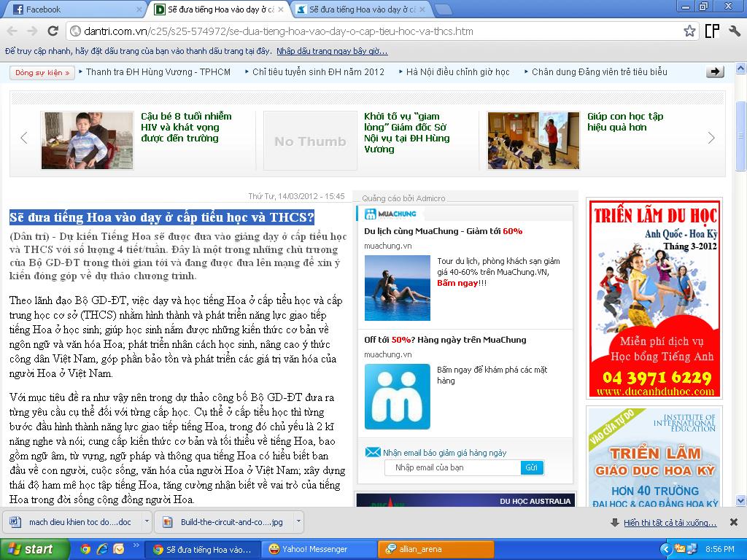
Task: Show previous stories with carousel left chevron
Action: (x=24, y=138)
